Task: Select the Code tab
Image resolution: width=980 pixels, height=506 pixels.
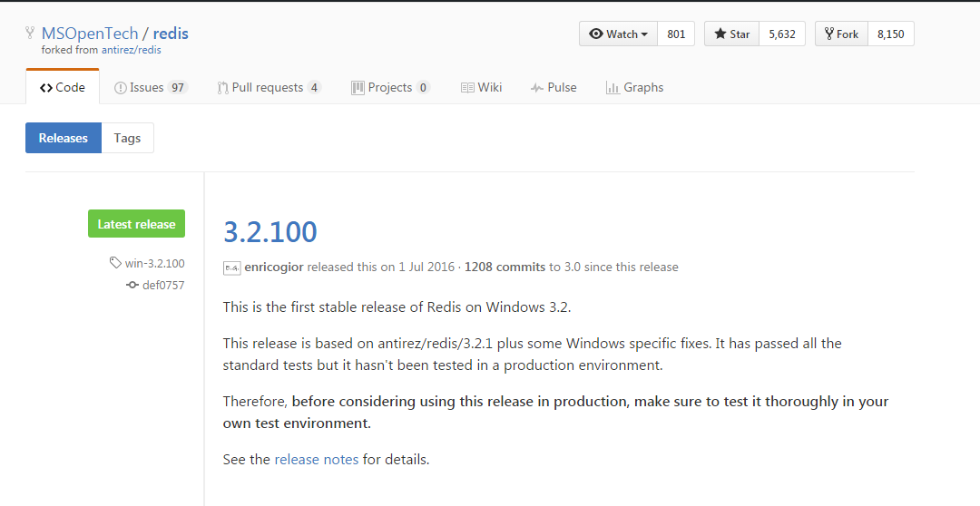Action: pyautogui.click(x=63, y=87)
